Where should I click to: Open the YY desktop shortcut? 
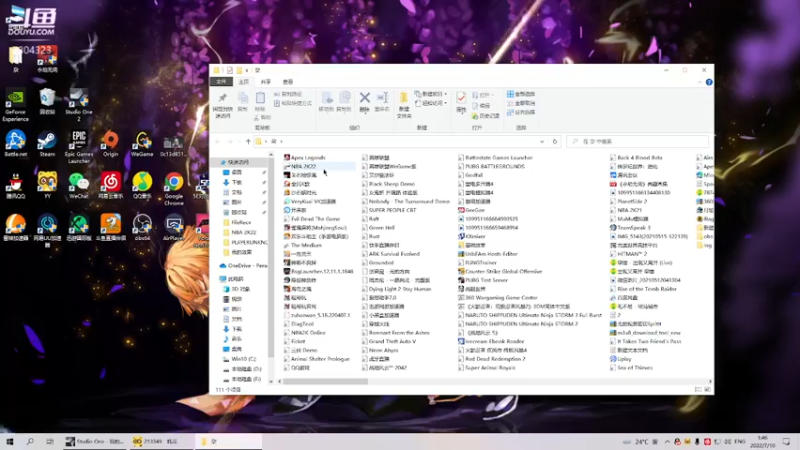(47, 185)
